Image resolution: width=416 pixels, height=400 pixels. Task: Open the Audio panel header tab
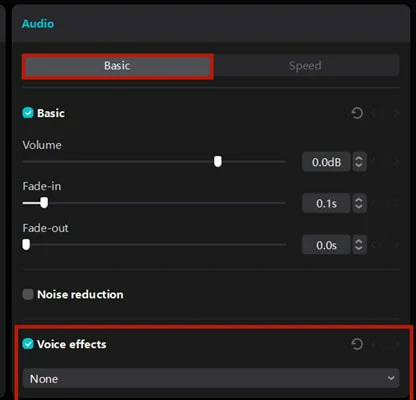tap(38, 24)
